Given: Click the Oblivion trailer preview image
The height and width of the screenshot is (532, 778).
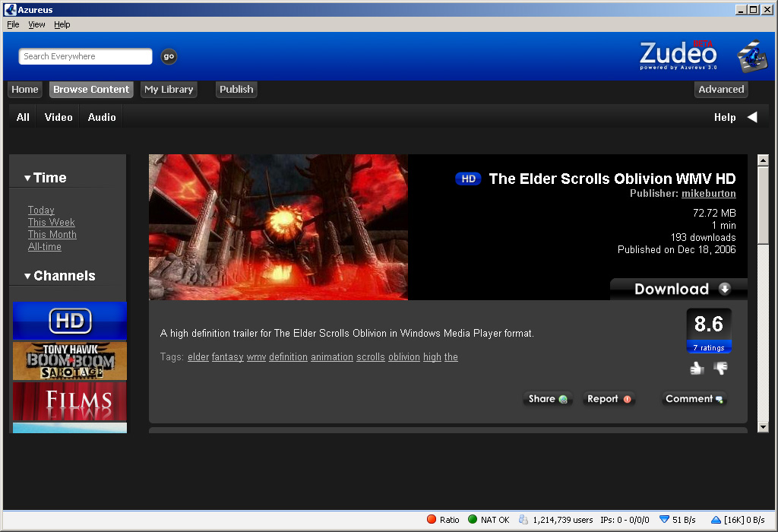Looking at the screenshot, I should (x=278, y=227).
